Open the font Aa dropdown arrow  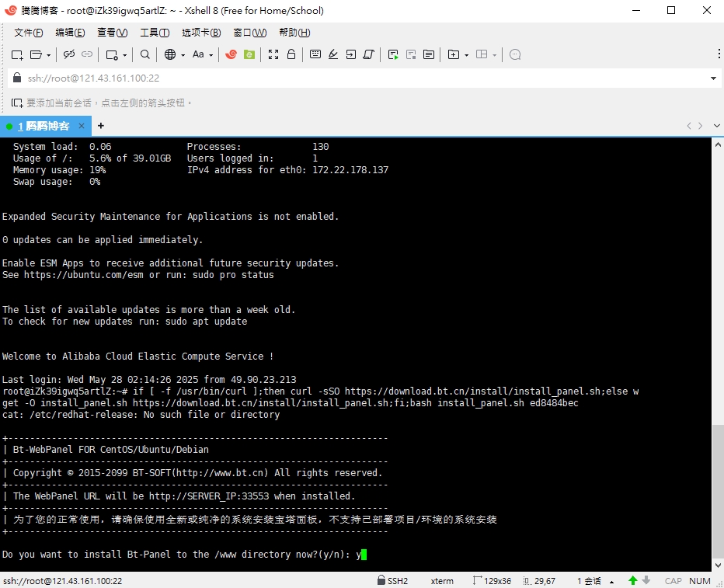(211, 55)
